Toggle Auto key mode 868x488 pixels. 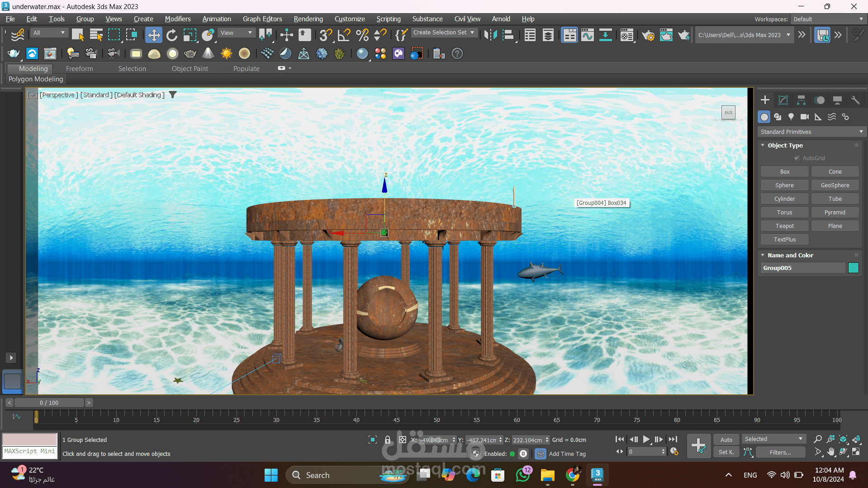[726, 440]
